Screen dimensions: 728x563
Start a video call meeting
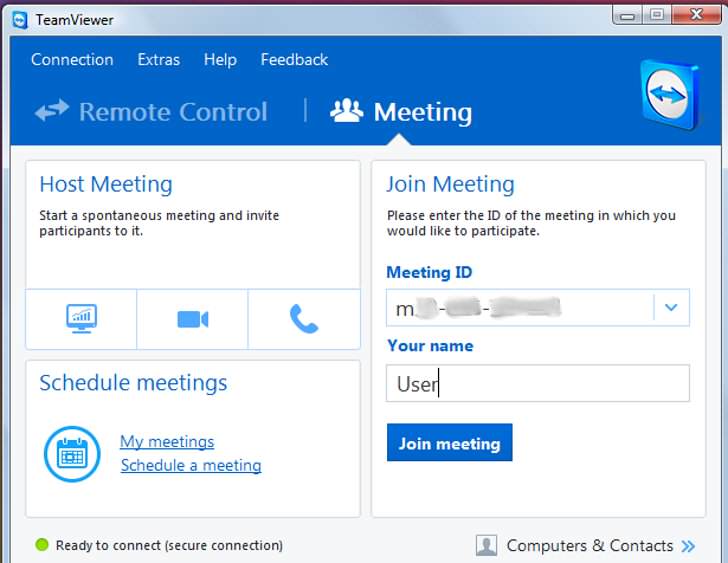click(x=192, y=319)
